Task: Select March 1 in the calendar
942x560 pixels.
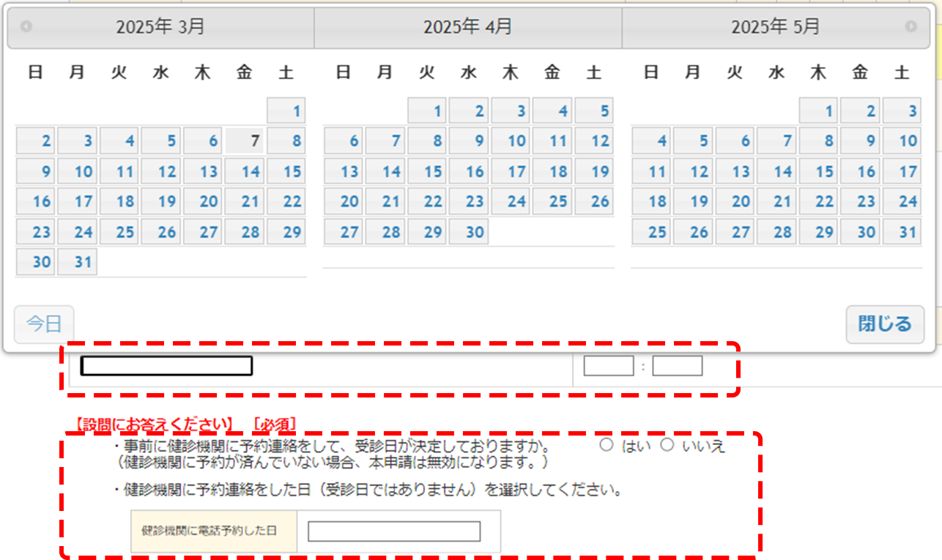Action: (x=286, y=111)
